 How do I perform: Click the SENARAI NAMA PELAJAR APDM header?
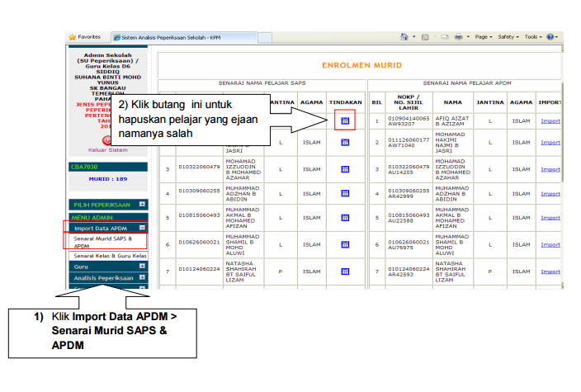(x=467, y=83)
